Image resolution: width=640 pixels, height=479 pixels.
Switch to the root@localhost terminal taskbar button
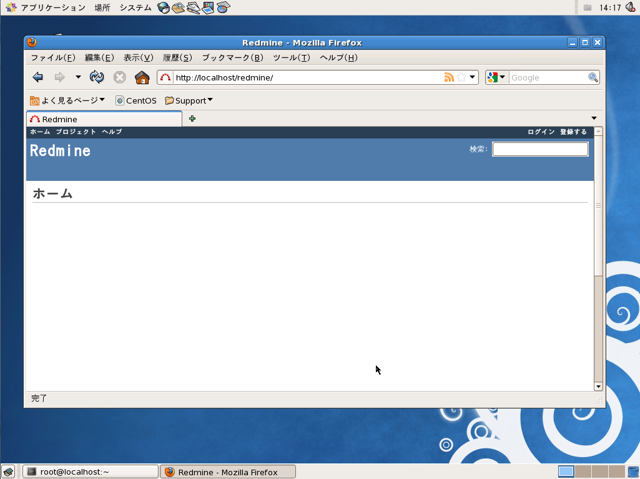pyautogui.click(x=90, y=472)
